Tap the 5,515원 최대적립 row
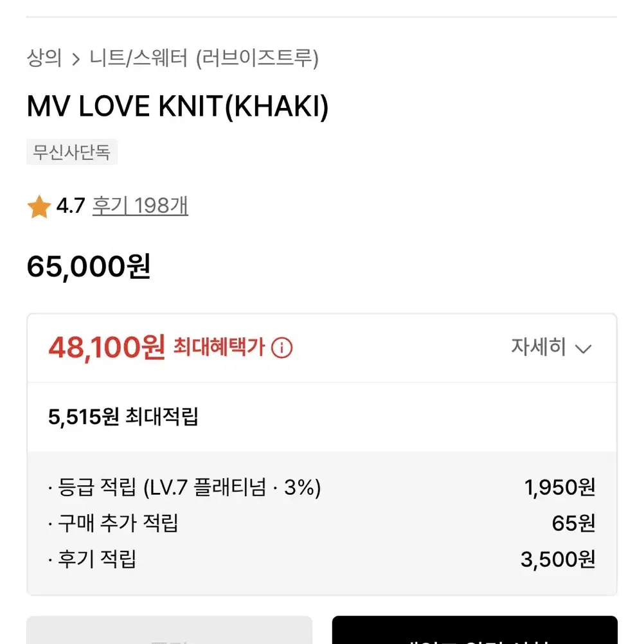This screenshot has height=644, width=644. [322, 417]
